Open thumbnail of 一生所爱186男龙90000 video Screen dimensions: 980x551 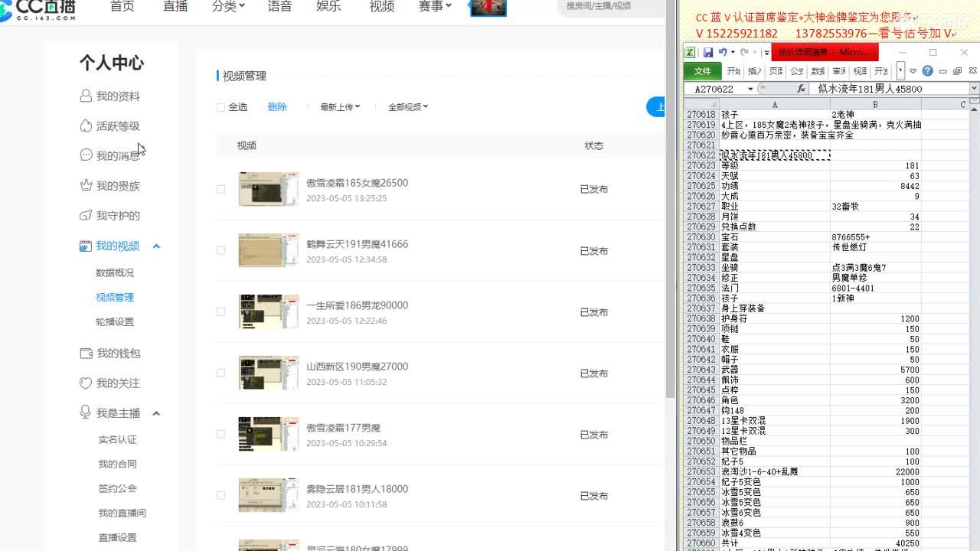269,311
